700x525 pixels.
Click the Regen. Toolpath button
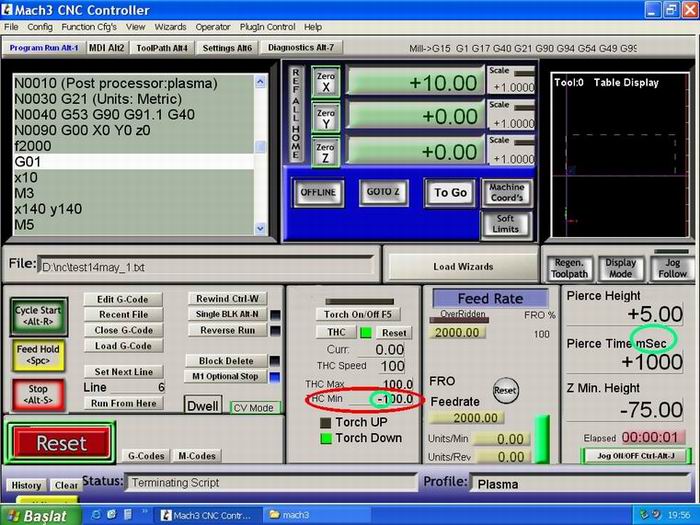click(569, 268)
